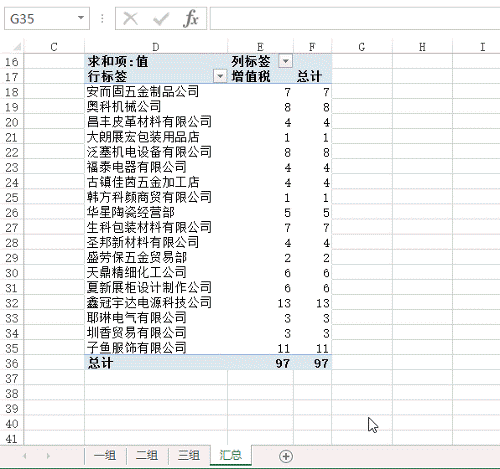This screenshot has width=500, height=469.
Task: Switch to the 二组 sheet tab
Action: coord(147,456)
